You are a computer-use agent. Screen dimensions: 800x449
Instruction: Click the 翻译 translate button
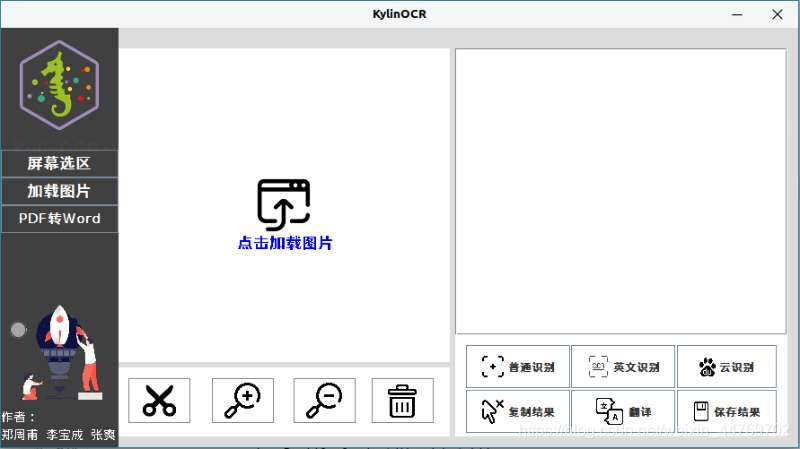pos(623,411)
